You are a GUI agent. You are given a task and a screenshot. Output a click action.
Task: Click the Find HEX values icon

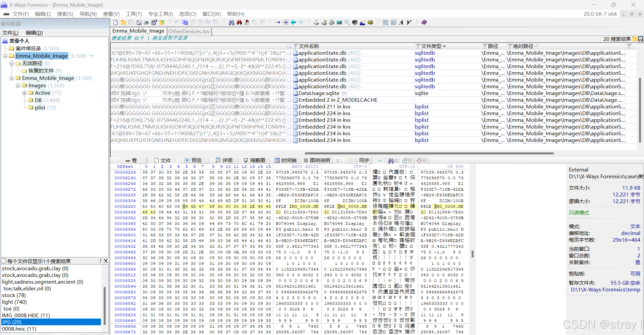pos(247,22)
